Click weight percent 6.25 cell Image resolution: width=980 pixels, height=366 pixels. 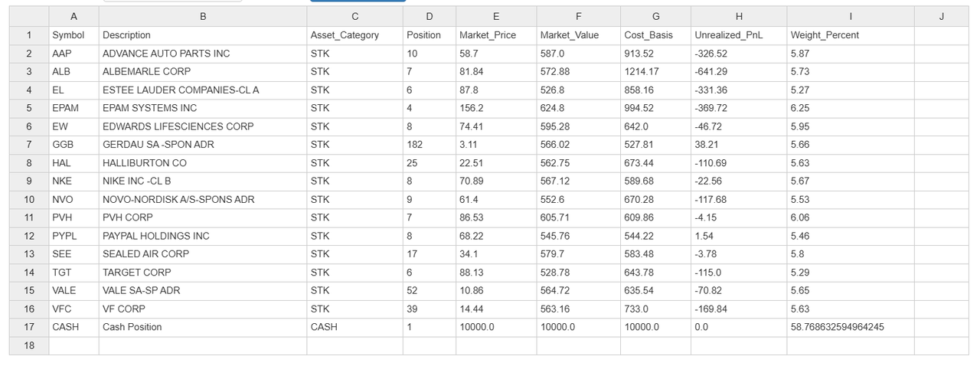(x=851, y=108)
